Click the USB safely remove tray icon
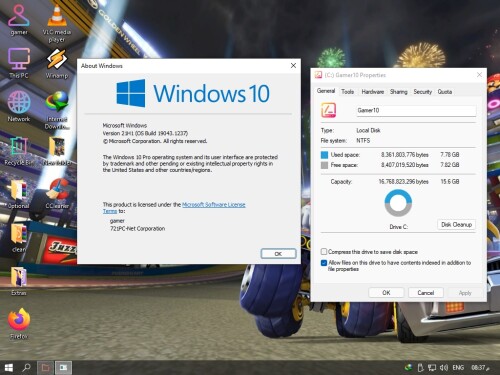 pos(420,367)
